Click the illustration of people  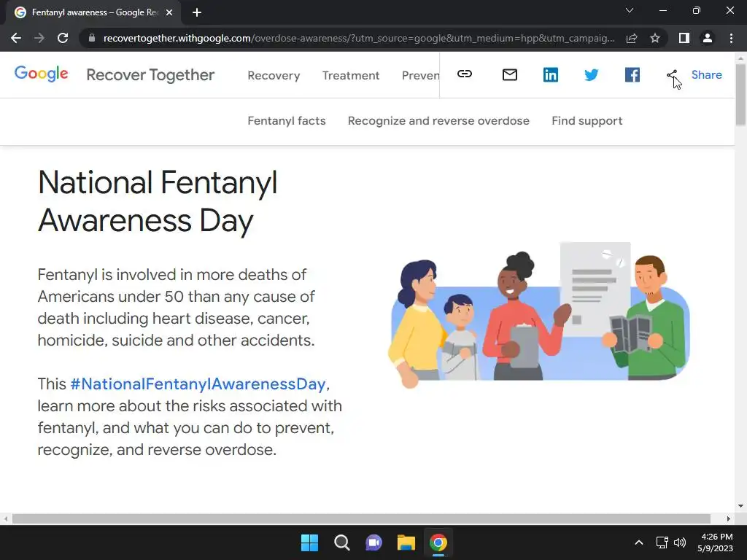point(539,315)
